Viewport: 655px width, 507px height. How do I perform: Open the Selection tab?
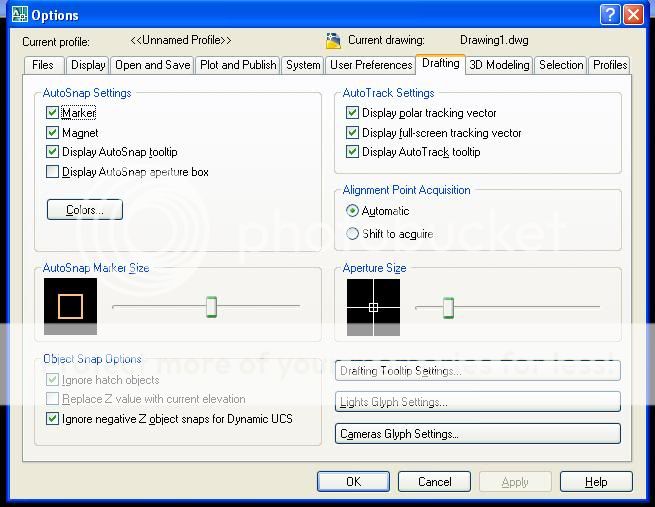[x=561, y=65]
